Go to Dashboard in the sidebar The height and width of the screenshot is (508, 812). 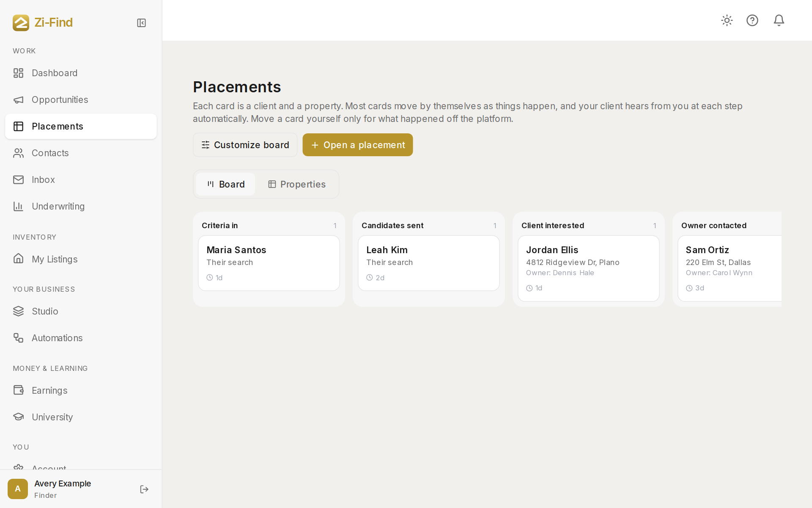point(81,73)
